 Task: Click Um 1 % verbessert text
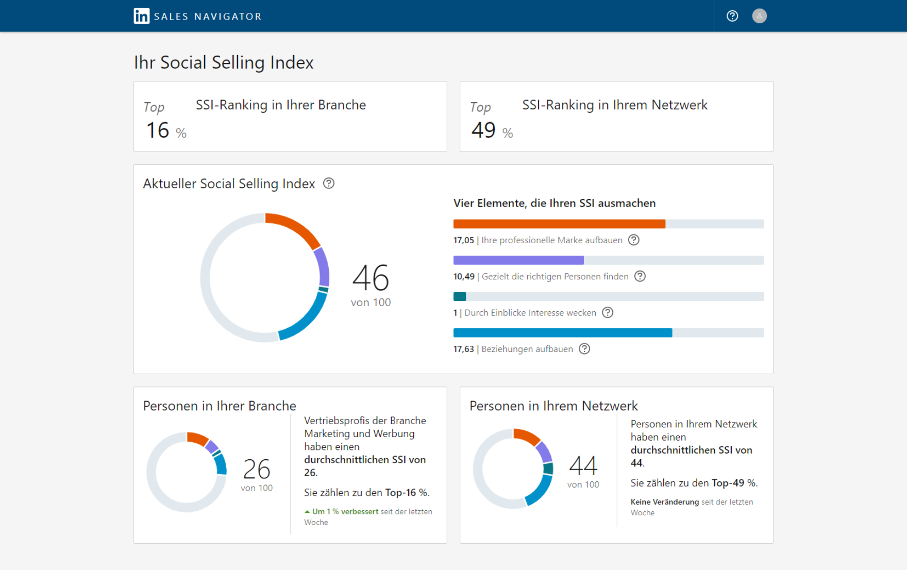click(345, 511)
